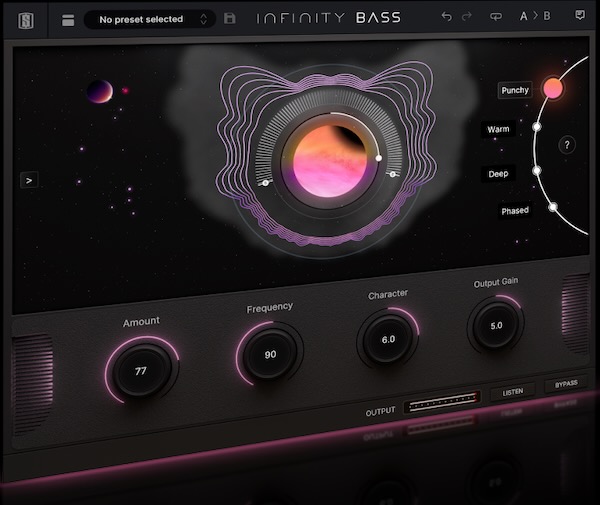Screen dimensions: 600x505
Task: Click the glowing Punchy orb selector
Action: (x=553, y=88)
